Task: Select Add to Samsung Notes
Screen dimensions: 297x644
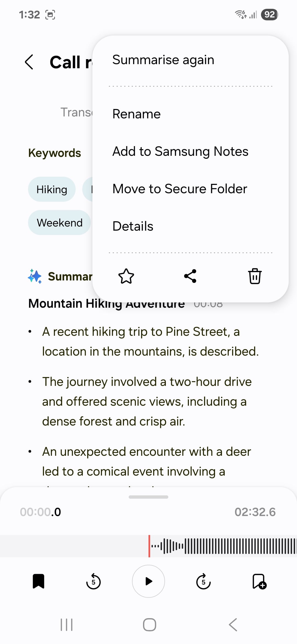Action: 180,151
